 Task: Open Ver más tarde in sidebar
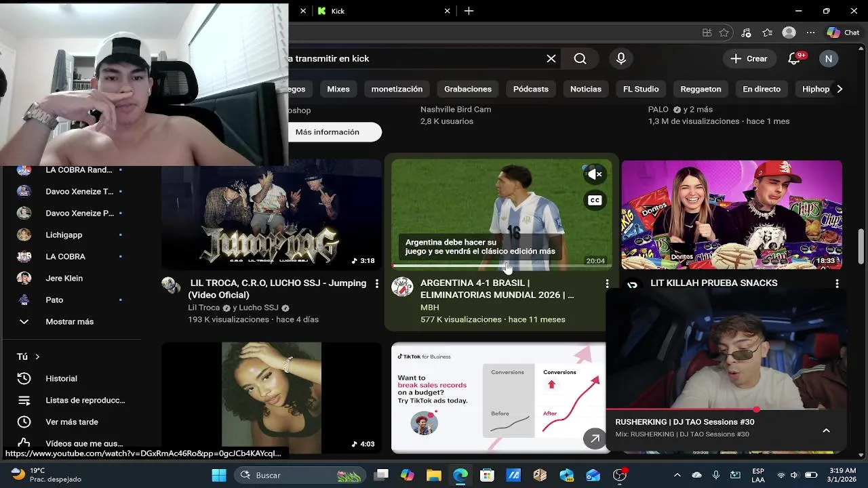(x=71, y=422)
